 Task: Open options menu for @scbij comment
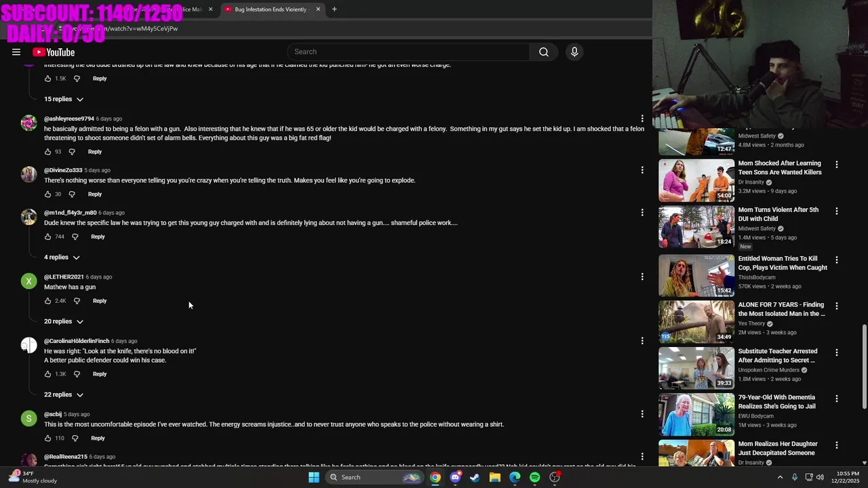(642, 414)
